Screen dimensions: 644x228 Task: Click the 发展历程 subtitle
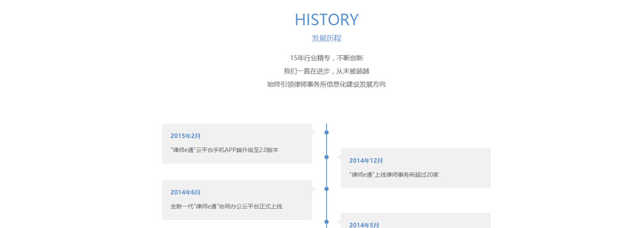[x=326, y=39]
